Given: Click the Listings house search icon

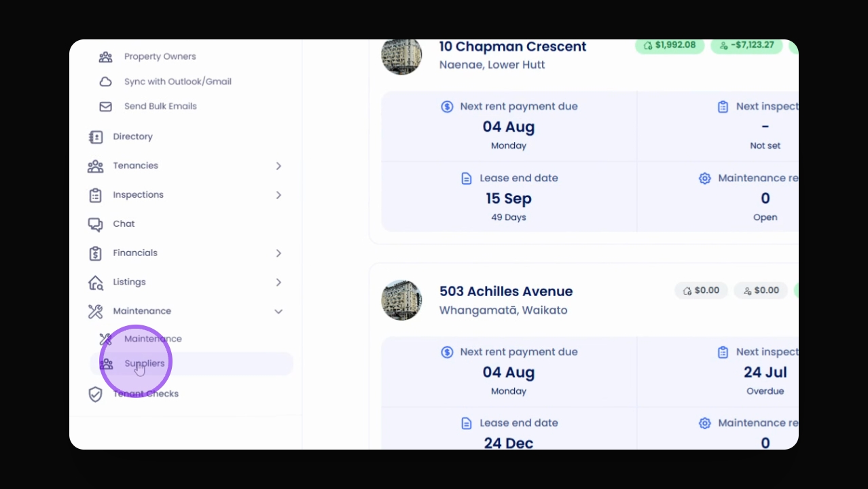Looking at the screenshot, I should (x=96, y=283).
